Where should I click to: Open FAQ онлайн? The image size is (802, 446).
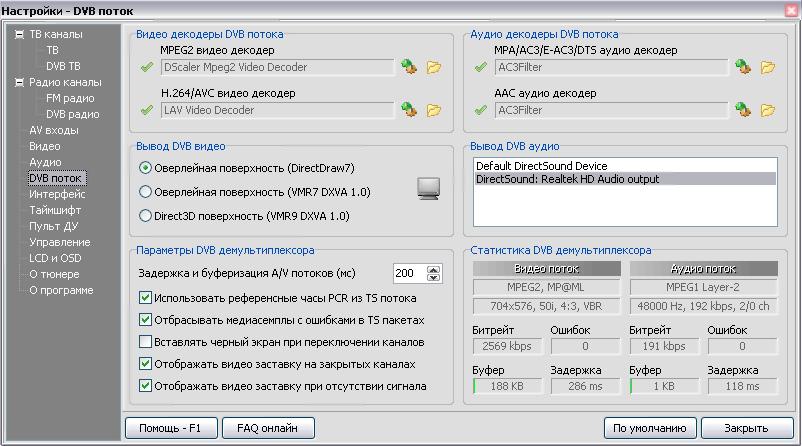pos(267,428)
